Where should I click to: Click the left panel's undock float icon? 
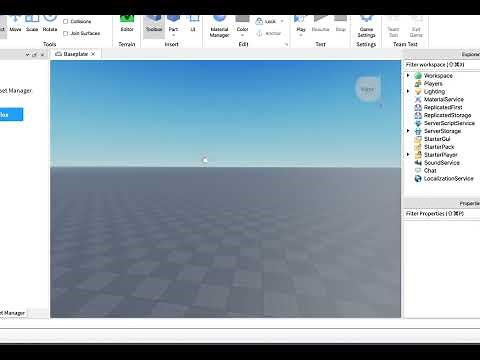click(35, 54)
